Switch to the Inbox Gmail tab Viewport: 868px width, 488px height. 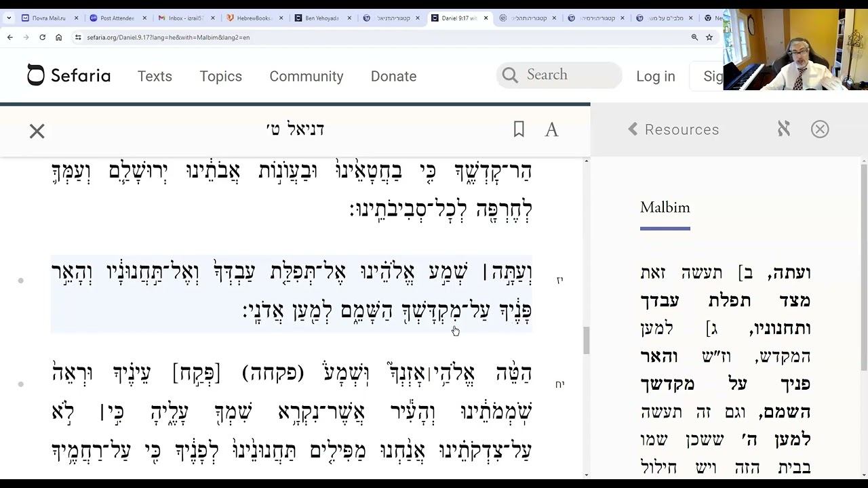[185, 18]
